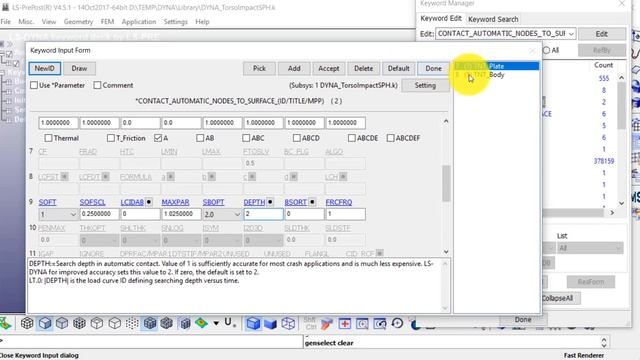Open the SBOPT value dropdown
This screenshot has height=360, width=640.
pos(237,214)
